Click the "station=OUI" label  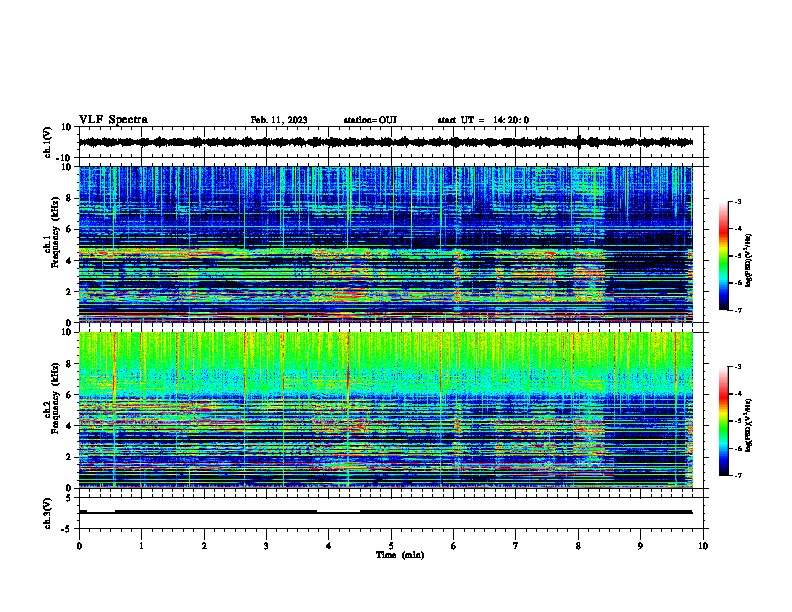(x=370, y=120)
